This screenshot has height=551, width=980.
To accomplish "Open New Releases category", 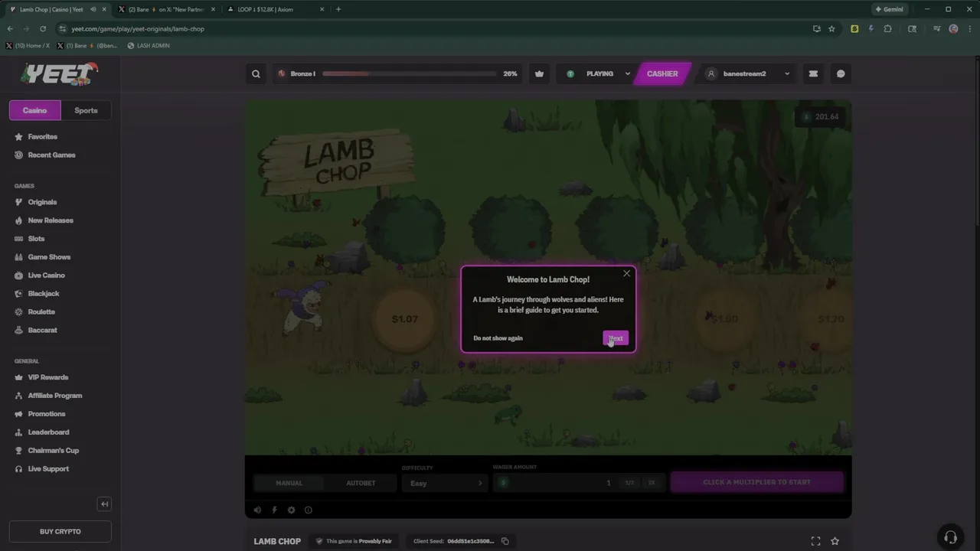I will point(51,220).
